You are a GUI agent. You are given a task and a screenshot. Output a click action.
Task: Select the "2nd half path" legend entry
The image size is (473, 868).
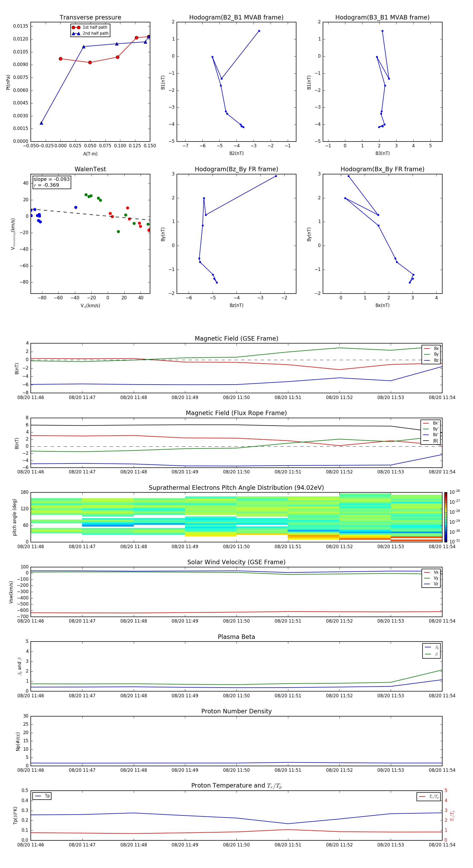click(90, 33)
